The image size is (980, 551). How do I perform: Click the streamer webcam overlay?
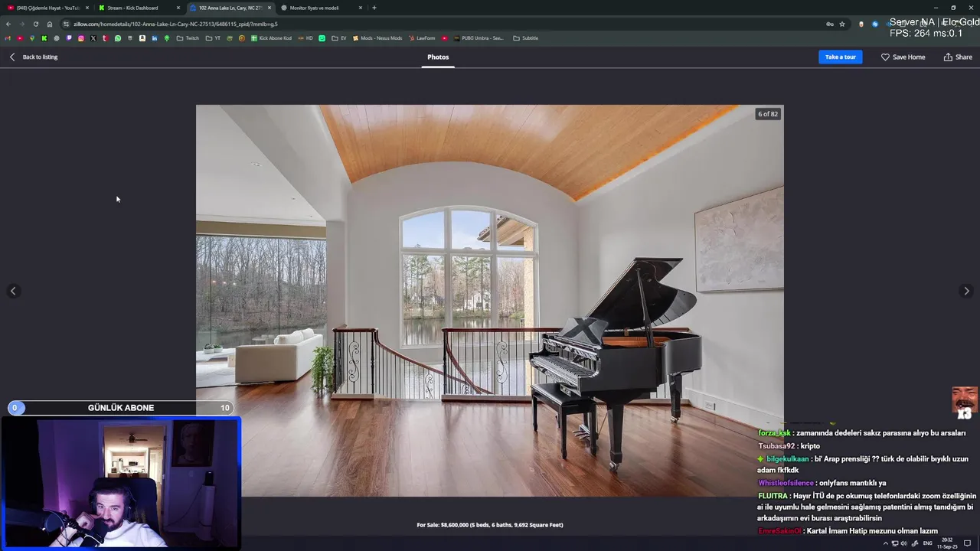click(121, 482)
